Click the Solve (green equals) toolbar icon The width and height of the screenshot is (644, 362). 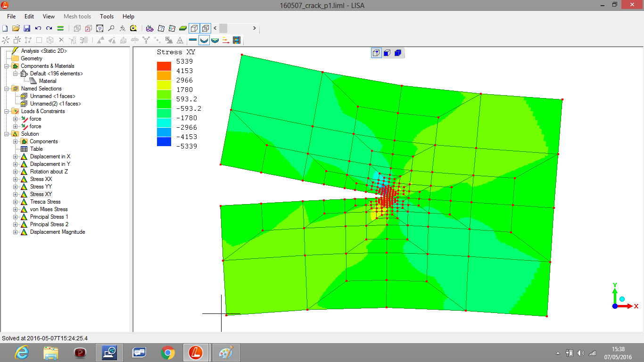(x=60, y=28)
